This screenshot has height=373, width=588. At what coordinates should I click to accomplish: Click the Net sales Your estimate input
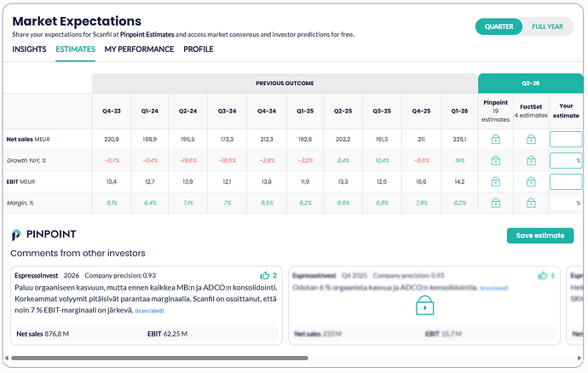pyautogui.click(x=566, y=140)
